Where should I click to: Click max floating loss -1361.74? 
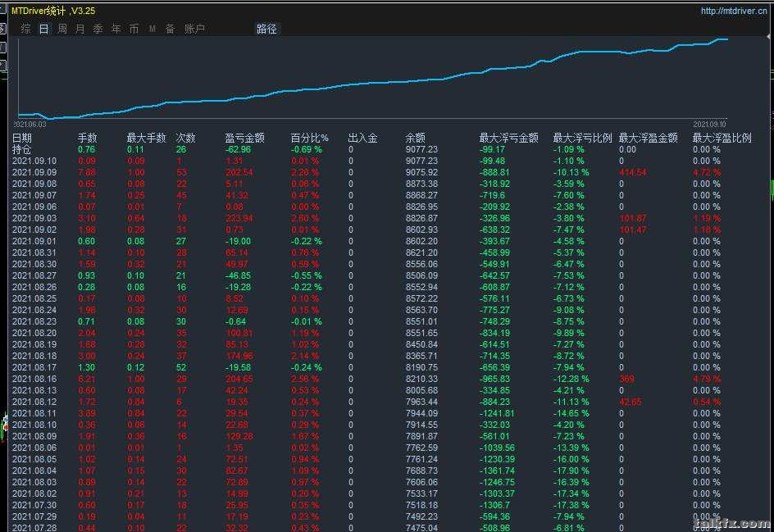click(497, 471)
